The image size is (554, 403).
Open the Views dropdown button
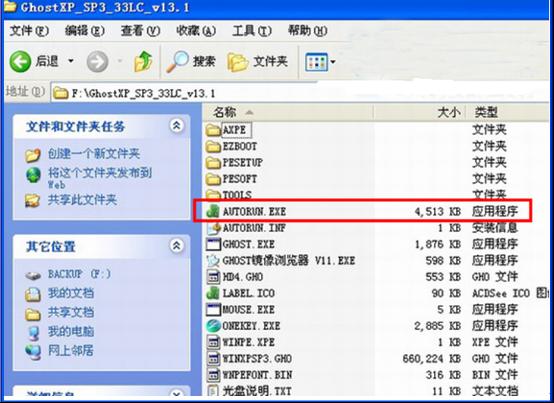tap(320, 62)
